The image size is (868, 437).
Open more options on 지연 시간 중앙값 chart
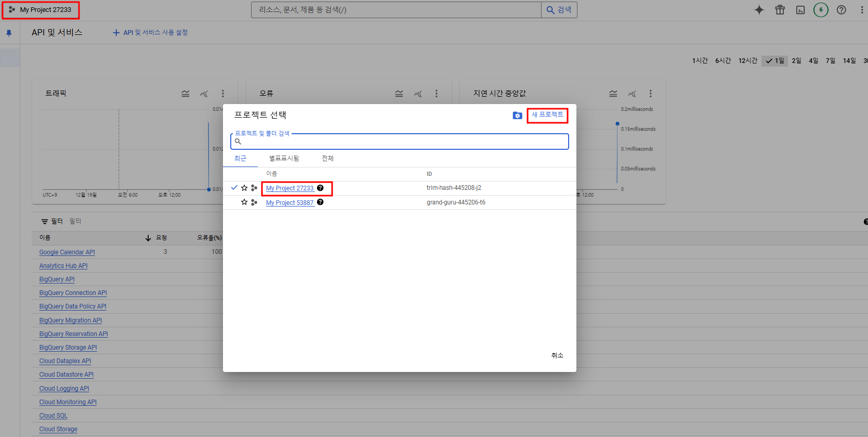coord(651,94)
